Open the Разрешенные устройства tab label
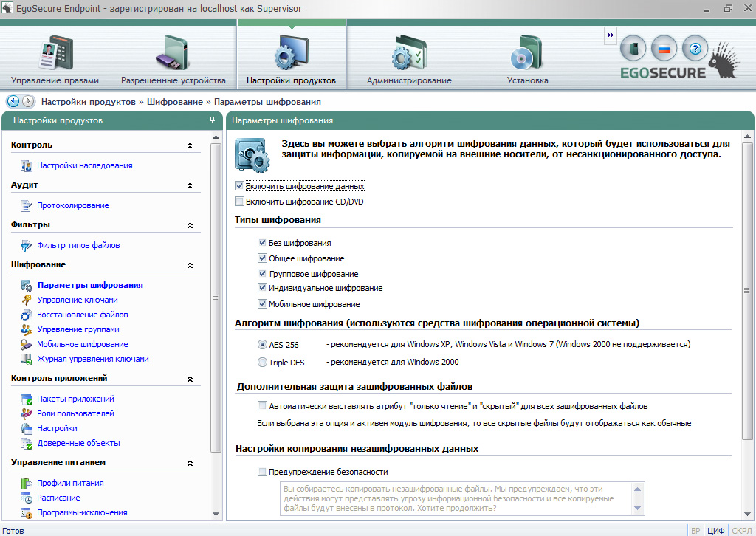Viewport: 756px width, 536px height. [173, 80]
